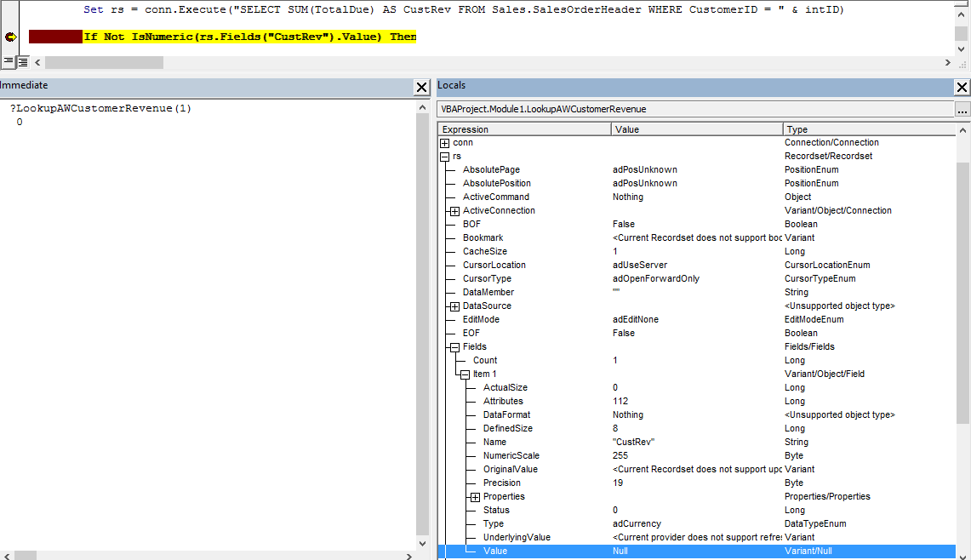Click the Procedure View icon

[x=9, y=62]
